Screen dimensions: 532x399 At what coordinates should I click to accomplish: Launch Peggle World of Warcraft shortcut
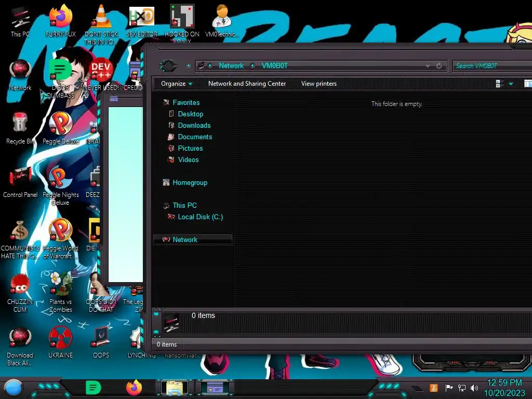point(60,240)
